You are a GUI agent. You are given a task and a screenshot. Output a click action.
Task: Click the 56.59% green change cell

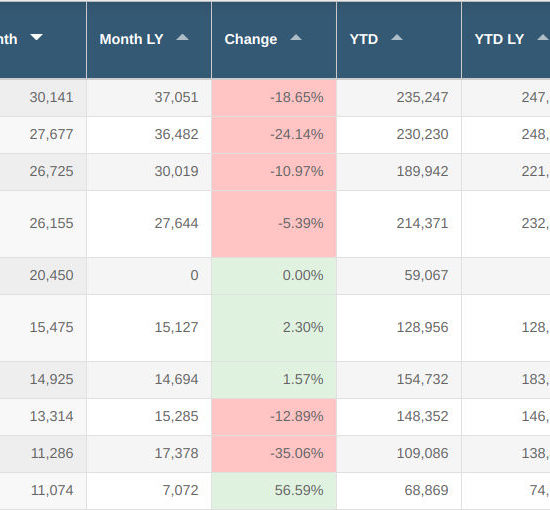point(274,491)
